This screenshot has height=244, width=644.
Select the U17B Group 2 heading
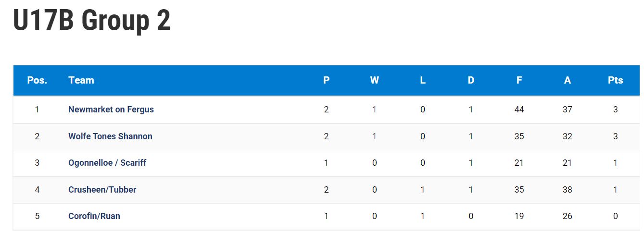click(91, 21)
